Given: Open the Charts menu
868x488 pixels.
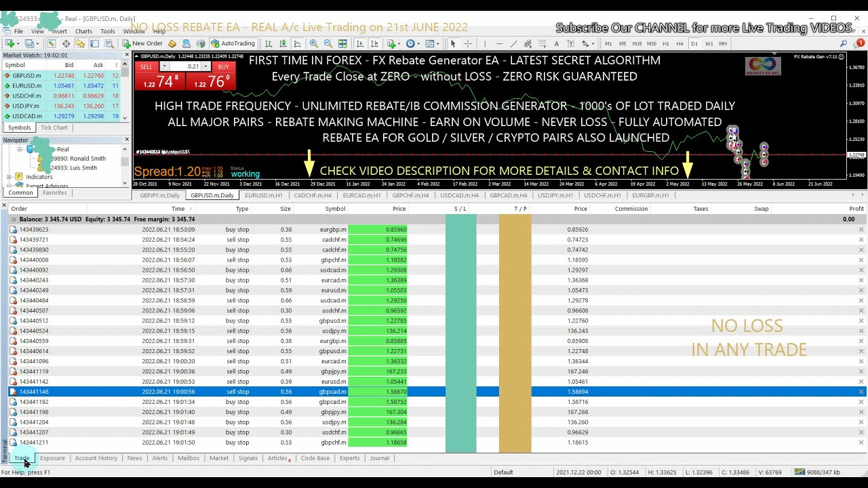Looking at the screenshot, I should coord(83,31).
